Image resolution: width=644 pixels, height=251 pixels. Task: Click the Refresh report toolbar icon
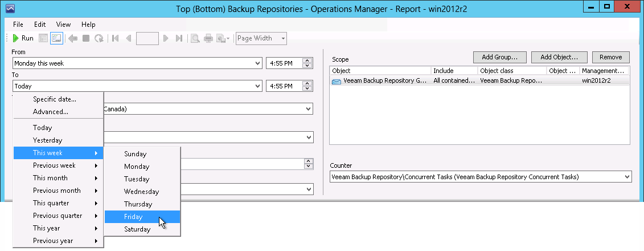coord(99,38)
